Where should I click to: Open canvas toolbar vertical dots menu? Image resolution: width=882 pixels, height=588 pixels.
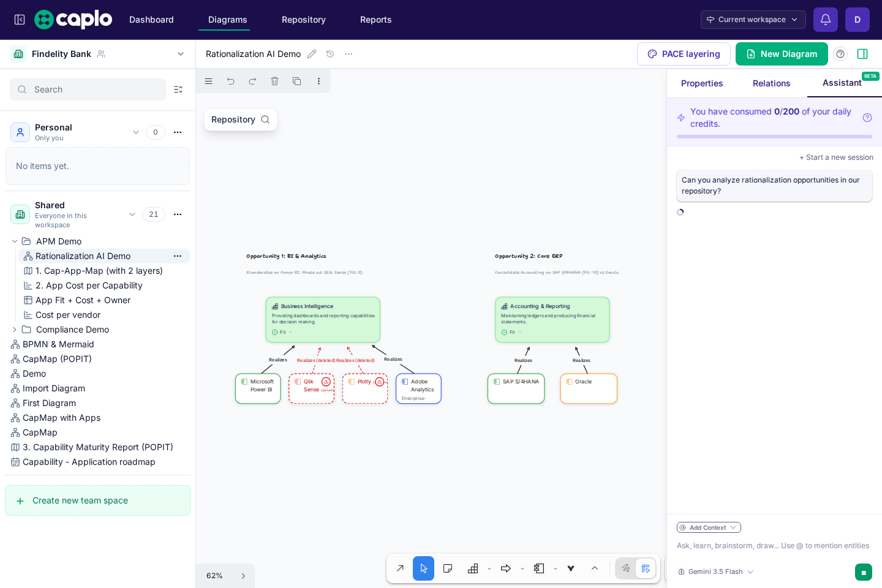pyautogui.click(x=318, y=81)
